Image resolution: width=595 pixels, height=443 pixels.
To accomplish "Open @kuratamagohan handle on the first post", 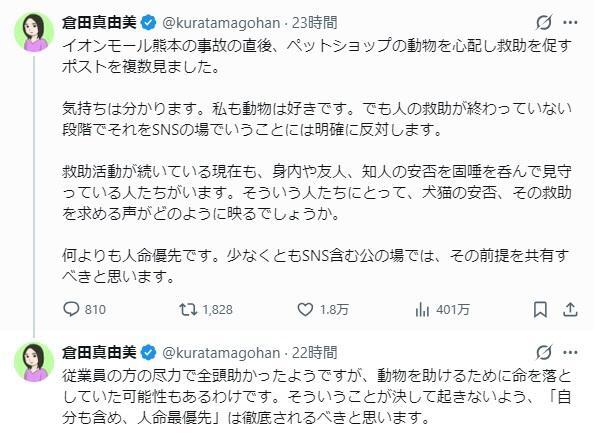I will [221, 23].
